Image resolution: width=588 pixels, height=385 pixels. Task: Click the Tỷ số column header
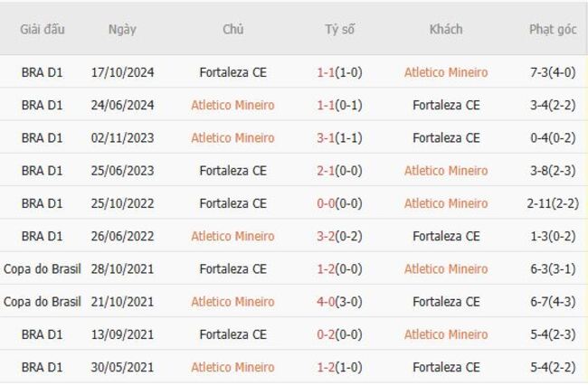340,29
